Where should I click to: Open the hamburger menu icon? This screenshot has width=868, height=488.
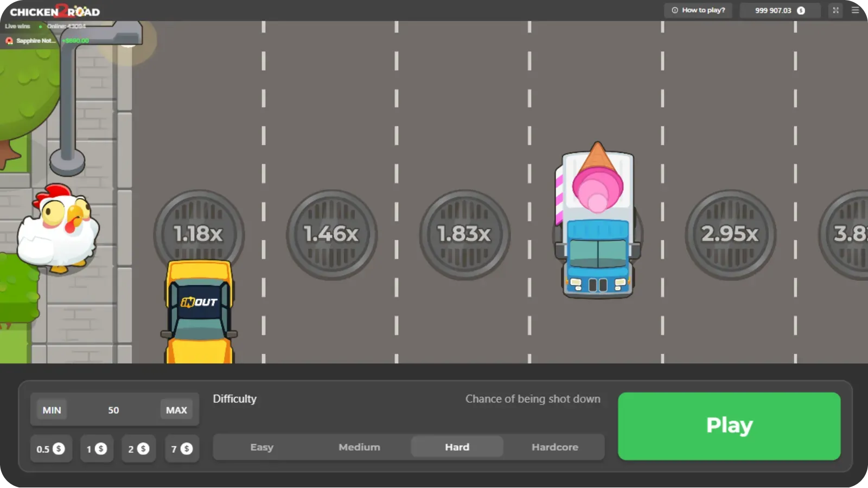(856, 10)
